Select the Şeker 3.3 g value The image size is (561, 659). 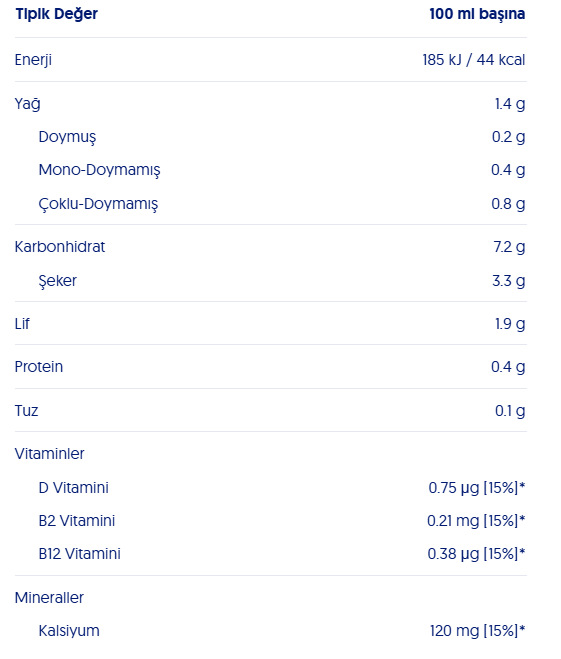click(x=508, y=281)
